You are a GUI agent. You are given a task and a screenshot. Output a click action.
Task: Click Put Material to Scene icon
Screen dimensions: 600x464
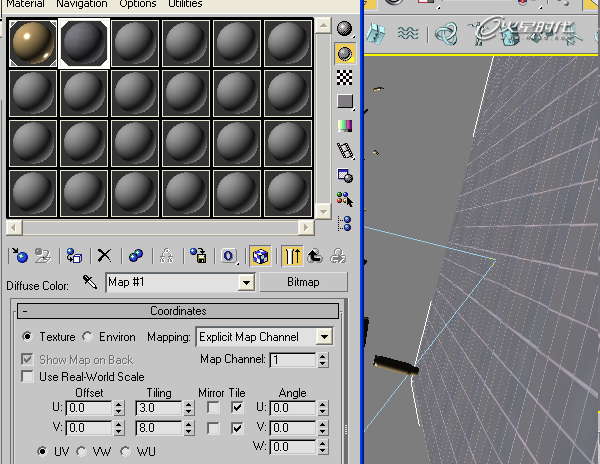pos(43,256)
